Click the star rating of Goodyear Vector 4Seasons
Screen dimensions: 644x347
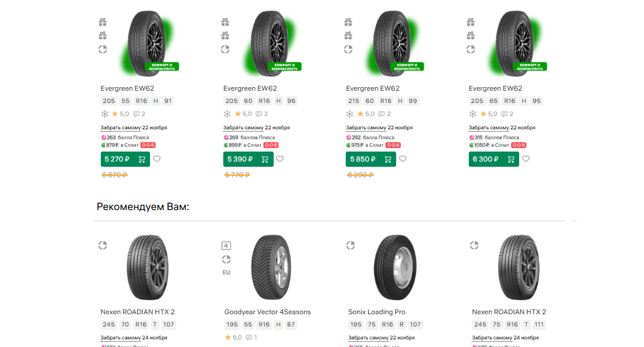tap(233, 338)
